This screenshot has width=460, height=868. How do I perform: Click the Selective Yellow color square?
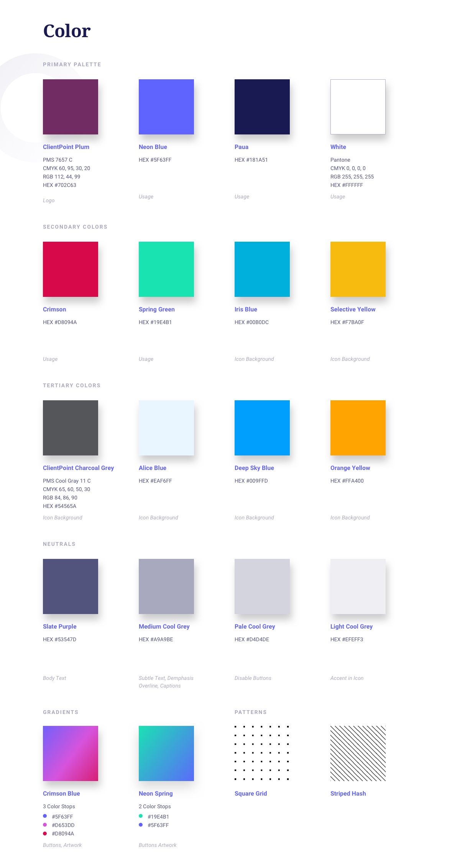(358, 269)
